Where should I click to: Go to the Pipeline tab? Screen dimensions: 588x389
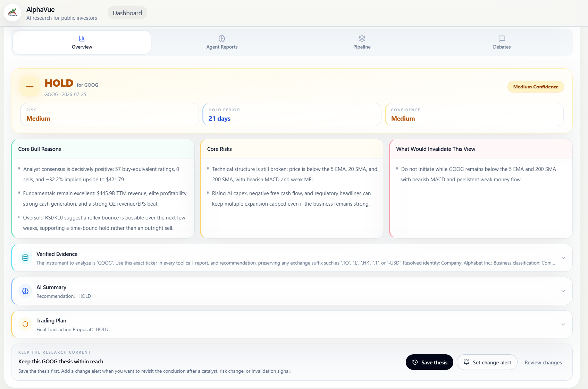[362, 42]
